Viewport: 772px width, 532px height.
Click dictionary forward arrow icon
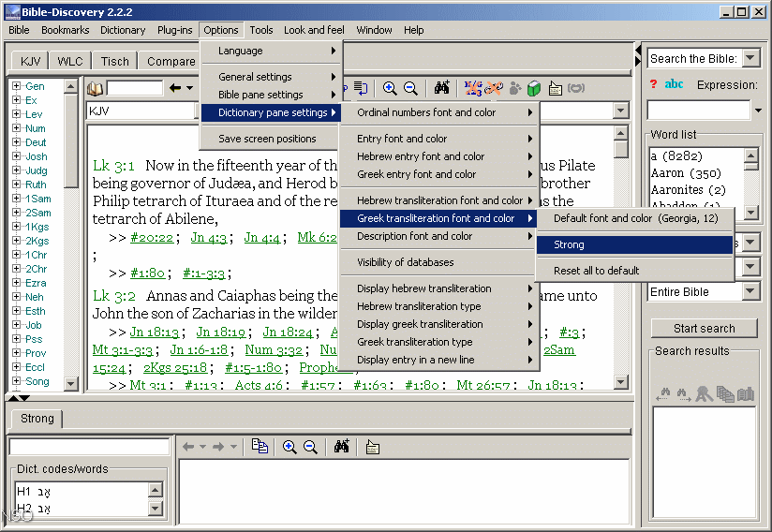pyautogui.click(x=218, y=447)
